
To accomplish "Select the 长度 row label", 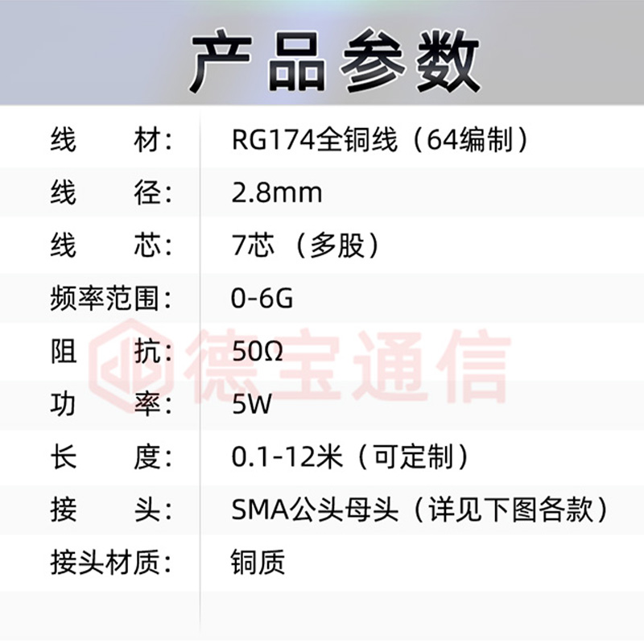I will pos(111,457).
